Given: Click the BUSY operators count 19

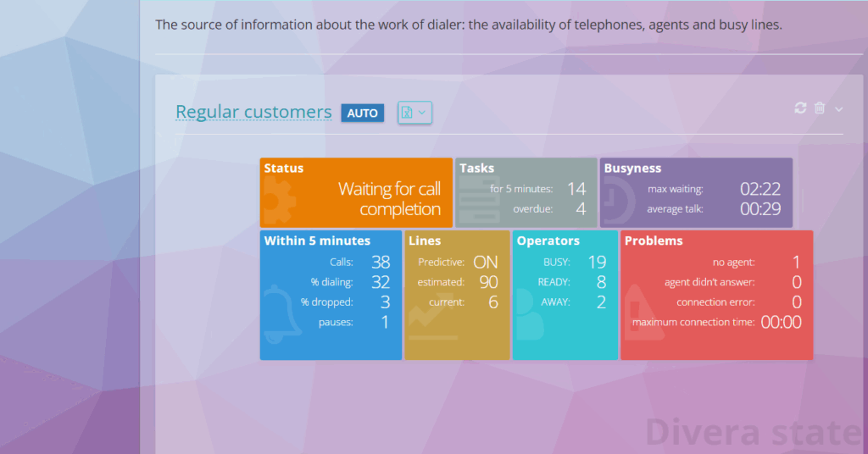Looking at the screenshot, I should pos(597,262).
